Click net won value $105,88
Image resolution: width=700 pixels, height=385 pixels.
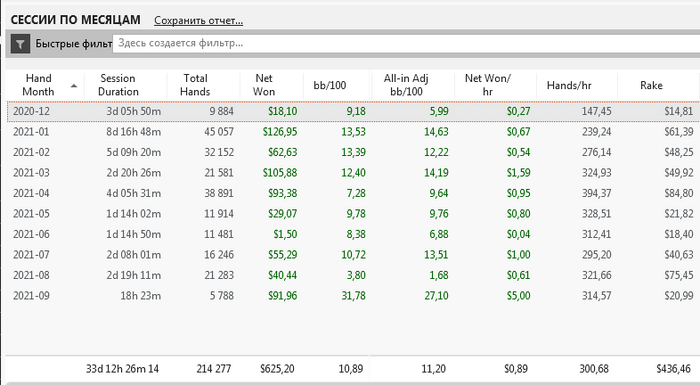point(280,173)
